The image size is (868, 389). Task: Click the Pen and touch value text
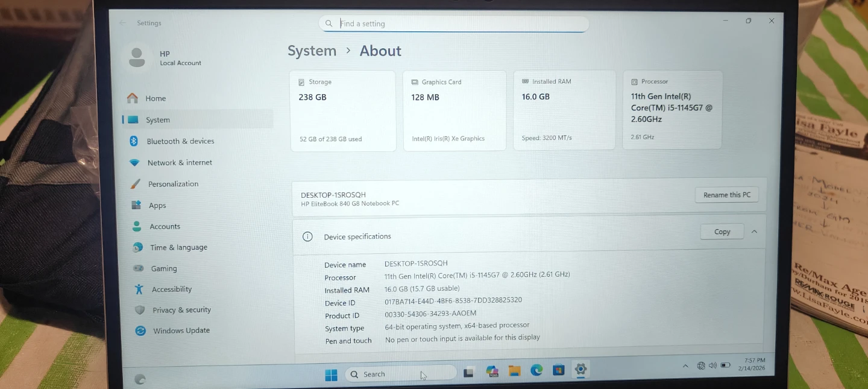[462, 338]
